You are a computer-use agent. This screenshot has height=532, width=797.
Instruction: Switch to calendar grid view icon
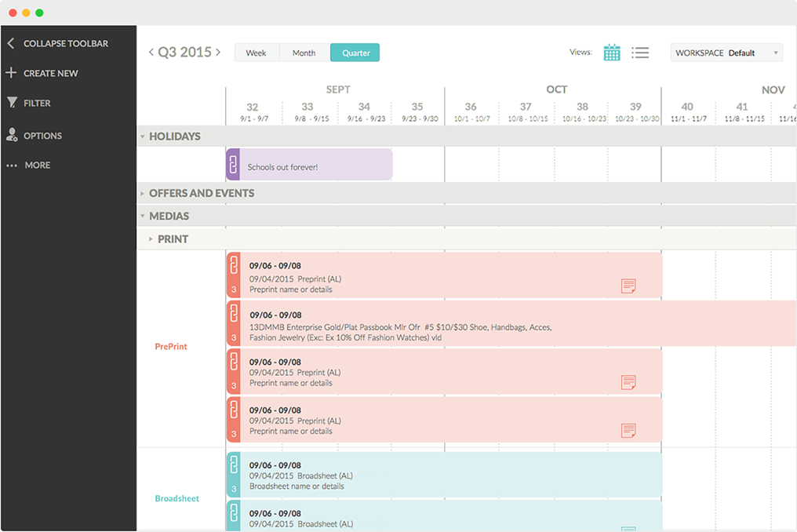pyautogui.click(x=612, y=53)
